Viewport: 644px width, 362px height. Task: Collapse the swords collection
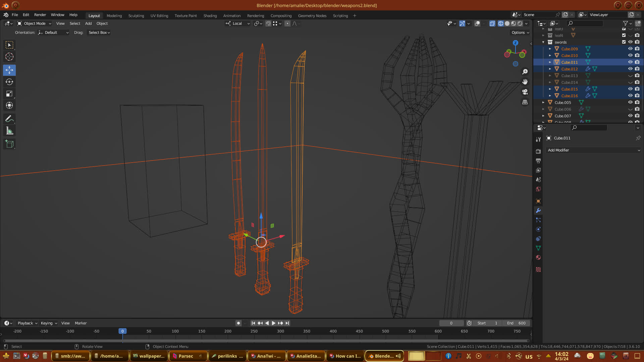[x=543, y=42]
